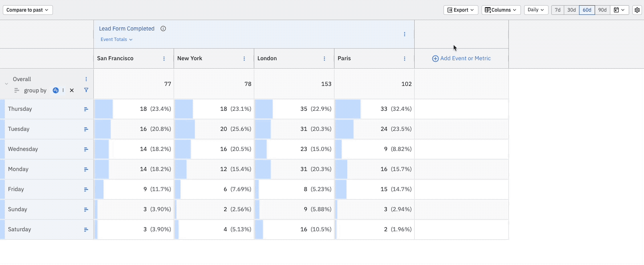
Task: Click the filter funnel icon in Overall row
Action: click(x=86, y=90)
